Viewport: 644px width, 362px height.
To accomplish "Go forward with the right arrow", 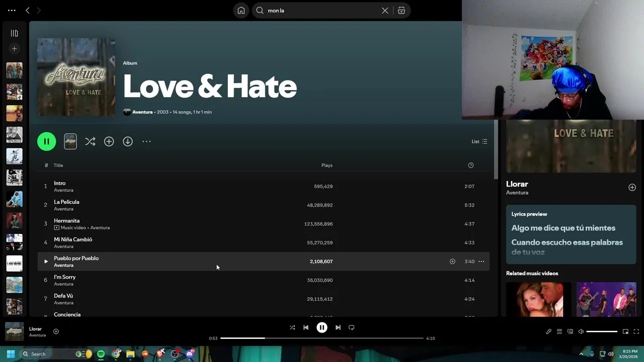I will [38, 10].
